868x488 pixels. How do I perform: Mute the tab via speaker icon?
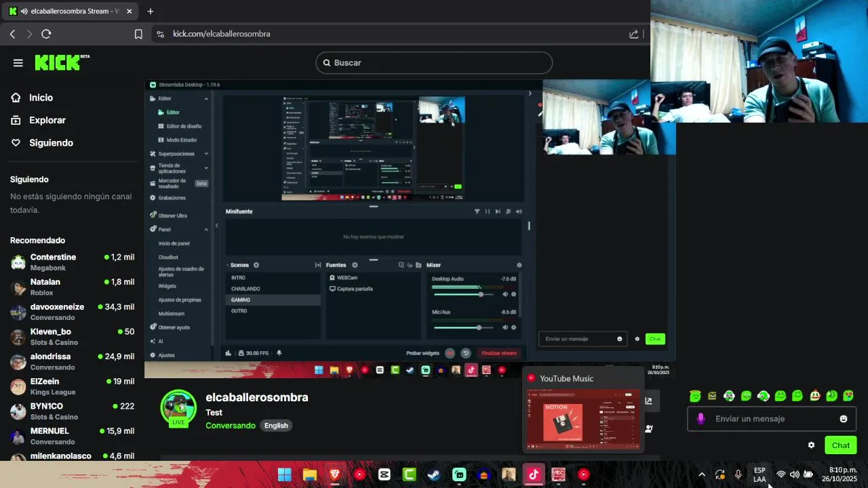click(24, 12)
